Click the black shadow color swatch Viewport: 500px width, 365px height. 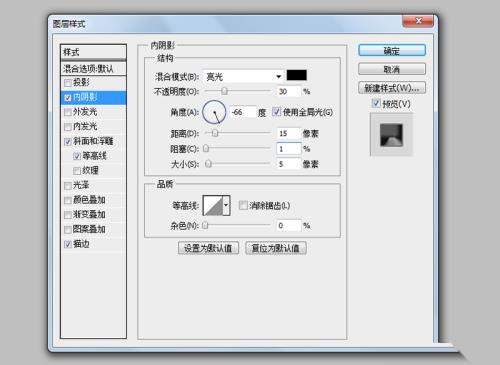[297, 75]
